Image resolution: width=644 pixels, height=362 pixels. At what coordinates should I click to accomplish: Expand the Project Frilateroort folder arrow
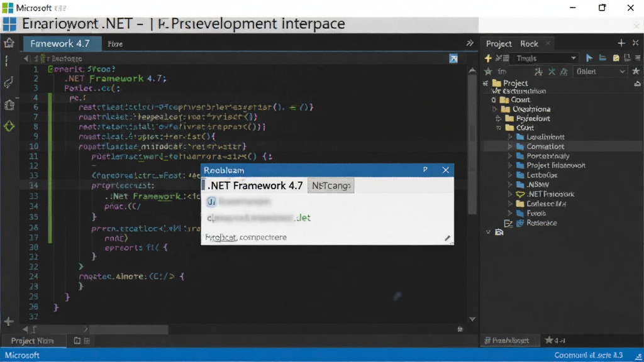point(509,165)
